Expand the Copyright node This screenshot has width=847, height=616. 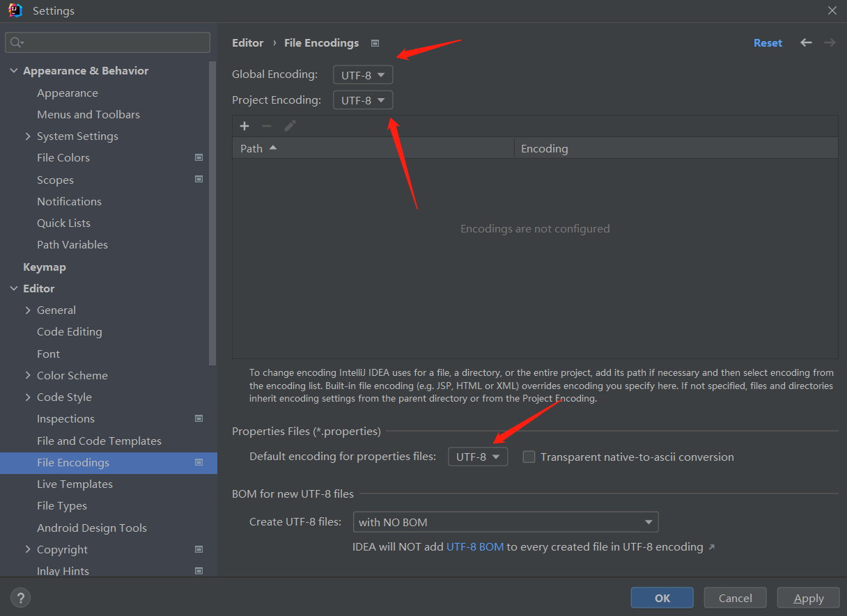click(28, 549)
